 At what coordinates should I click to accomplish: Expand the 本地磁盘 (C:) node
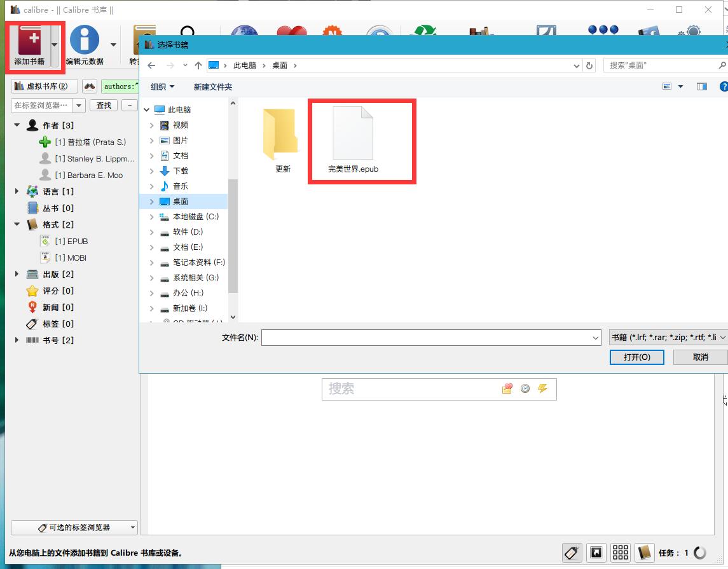[152, 217]
